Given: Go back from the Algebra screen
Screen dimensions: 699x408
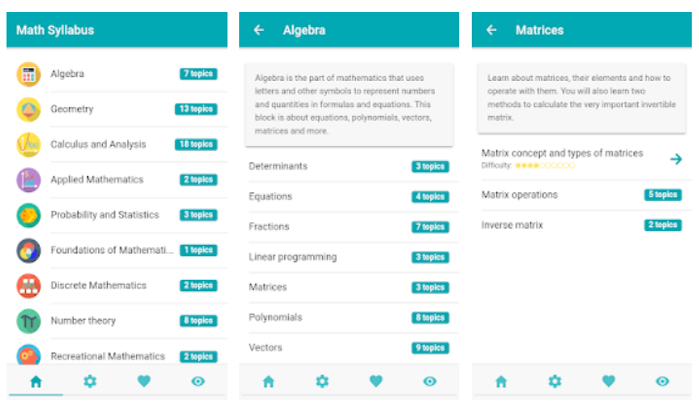Looking at the screenshot, I should point(259,30).
